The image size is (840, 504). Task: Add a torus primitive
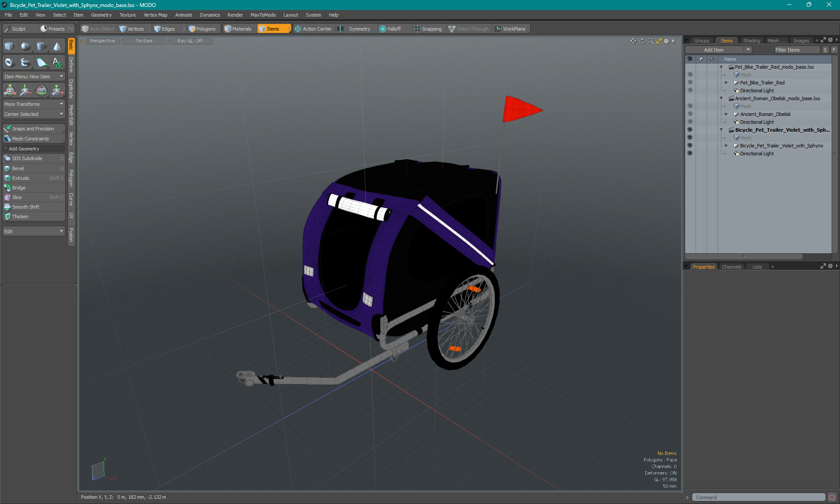(x=9, y=63)
